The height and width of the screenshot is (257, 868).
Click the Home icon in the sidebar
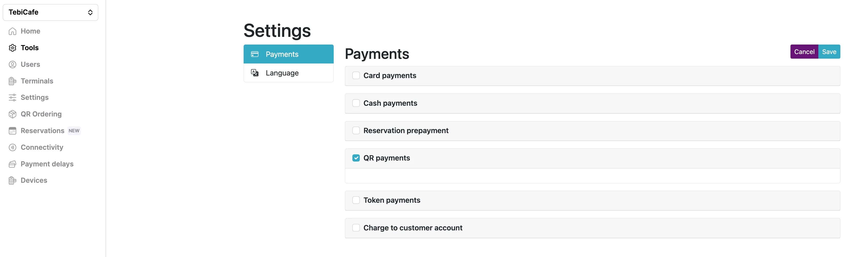(13, 31)
